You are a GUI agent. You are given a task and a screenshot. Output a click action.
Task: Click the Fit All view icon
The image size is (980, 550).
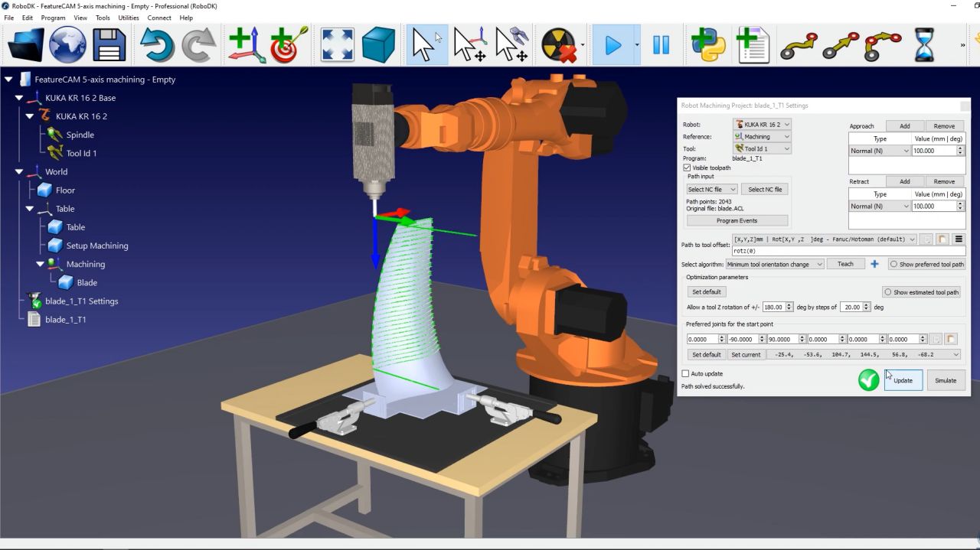click(x=337, y=44)
